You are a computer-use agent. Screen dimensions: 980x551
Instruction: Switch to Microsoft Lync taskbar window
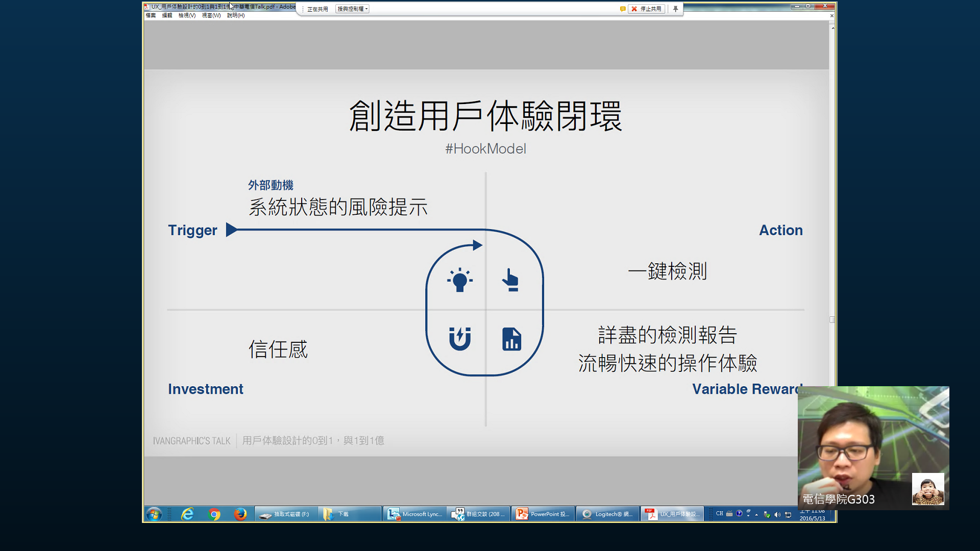414,514
